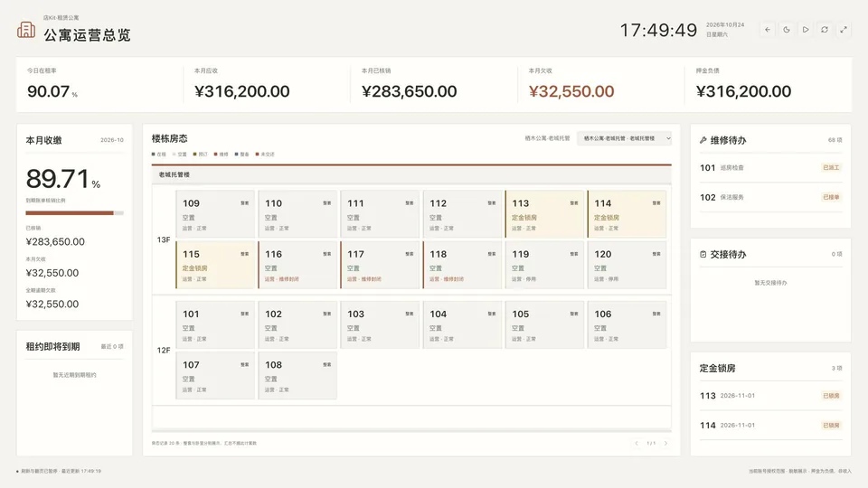This screenshot has width=868, height=488.
Task: Click the 整套 tag on room 108
Action: pyautogui.click(x=327, y=364)
